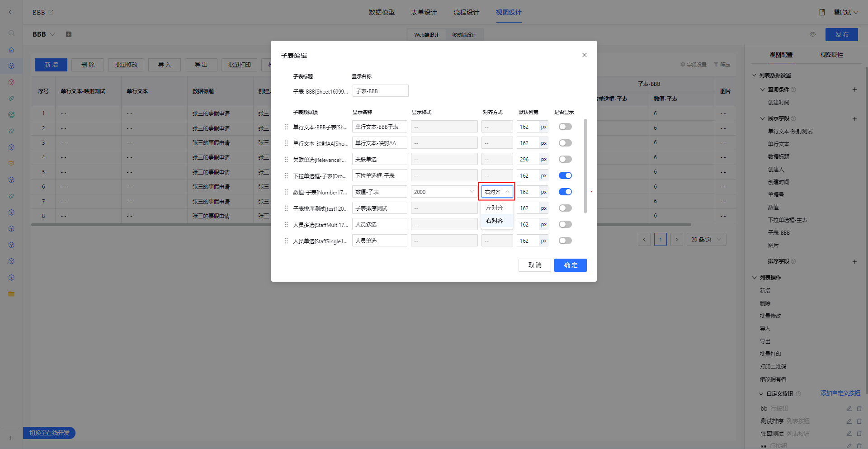The image size is (868, 449).
Task: Collapse the 列表操作 section
Action: coord(754,278)
